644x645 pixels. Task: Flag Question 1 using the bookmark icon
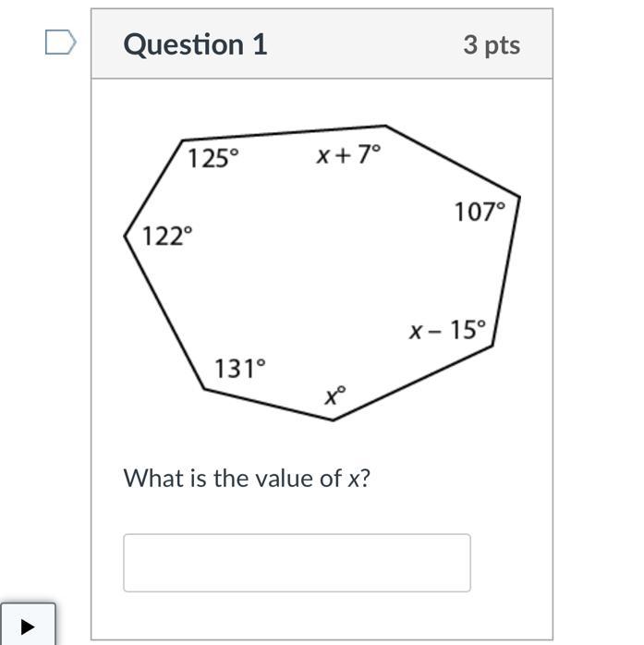(60, 42)
